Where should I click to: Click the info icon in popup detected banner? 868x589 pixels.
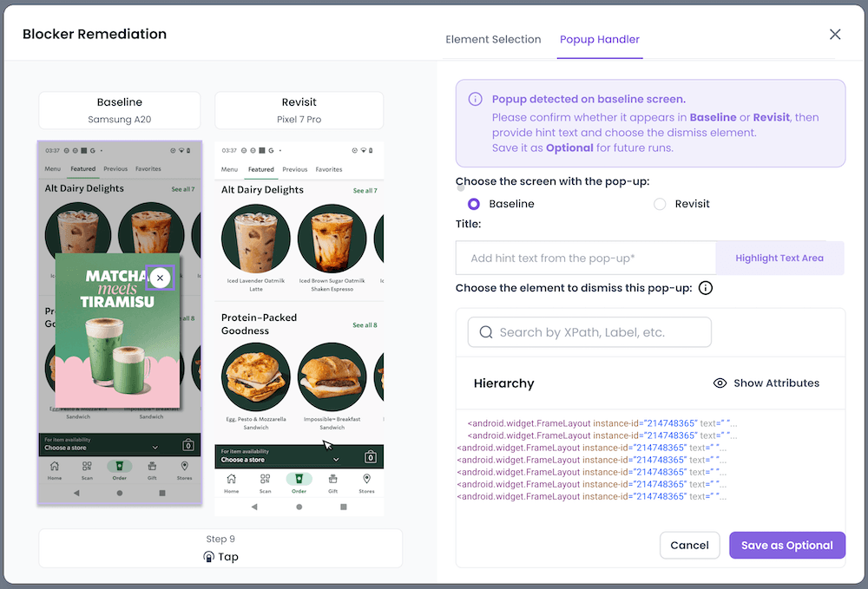coord(475,99)
